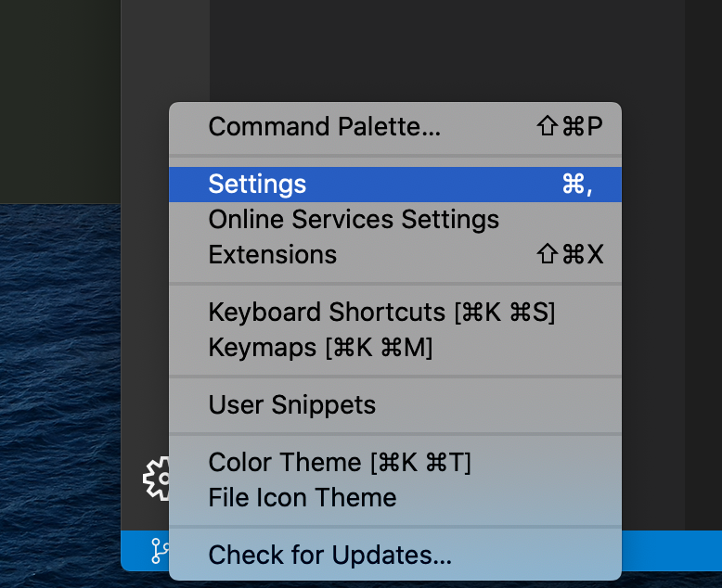Open User Snippets
722x588 pixels.
click(291, 405)
